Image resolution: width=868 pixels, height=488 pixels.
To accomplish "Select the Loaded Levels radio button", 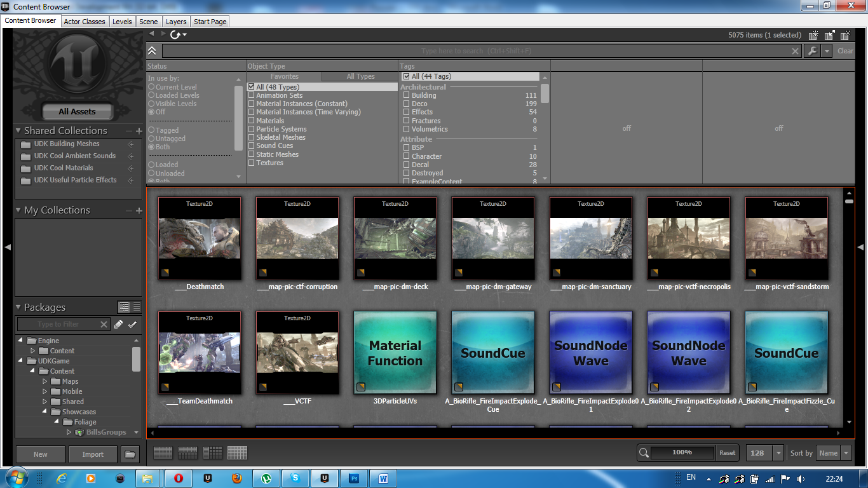I will [x=151, y=95].
